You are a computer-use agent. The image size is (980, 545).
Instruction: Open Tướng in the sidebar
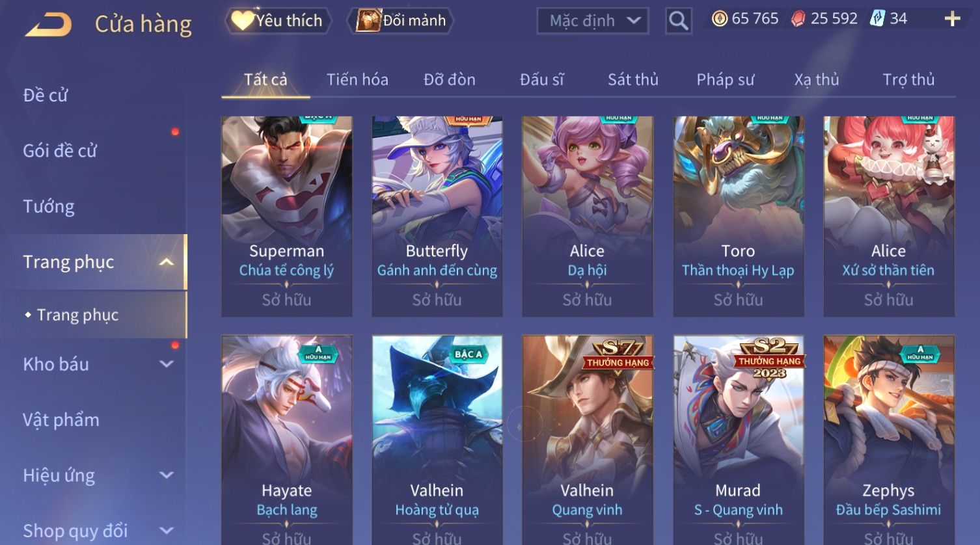point(49,207)
